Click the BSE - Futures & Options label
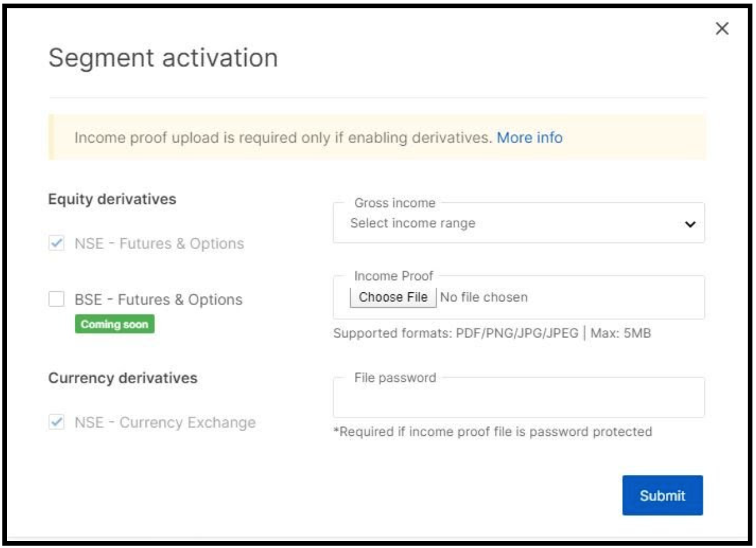 pyautogui.click(x=158, y=300)
